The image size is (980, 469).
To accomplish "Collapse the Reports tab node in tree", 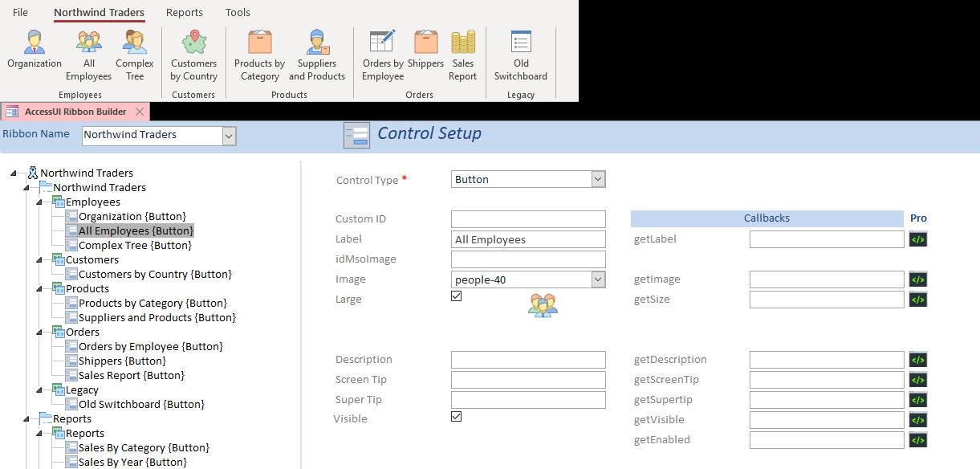I will coord(26,419).
